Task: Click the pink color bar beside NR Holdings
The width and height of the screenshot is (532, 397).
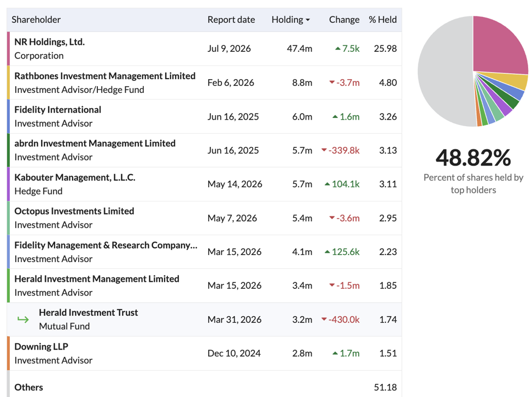Action: [x=9, y=49]
